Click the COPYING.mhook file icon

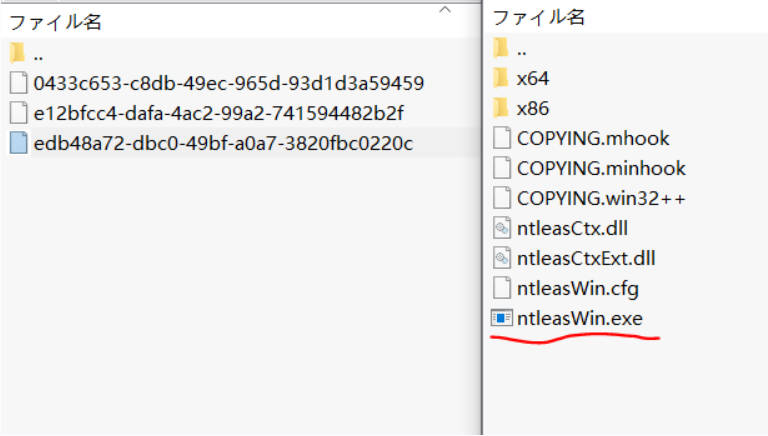501,138
